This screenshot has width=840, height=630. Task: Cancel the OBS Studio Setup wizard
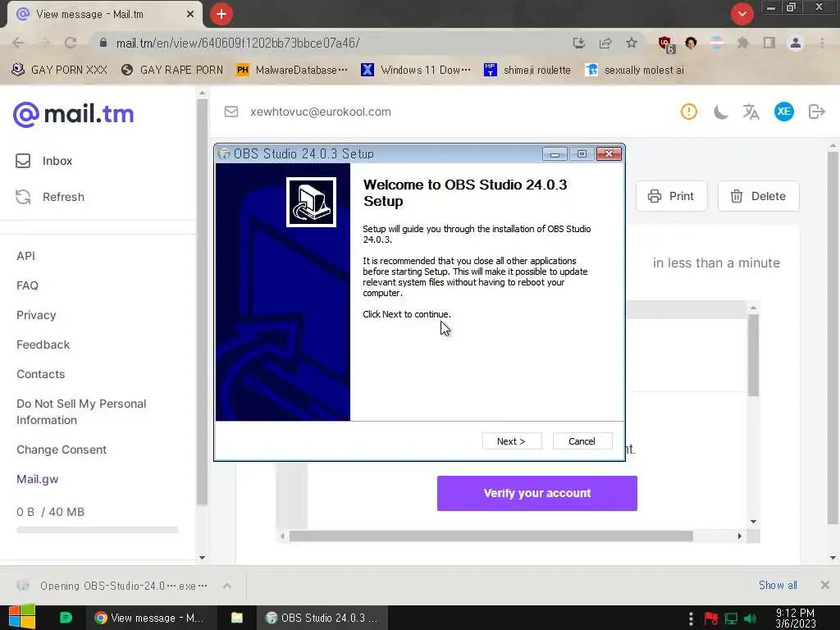coord(582,441)
